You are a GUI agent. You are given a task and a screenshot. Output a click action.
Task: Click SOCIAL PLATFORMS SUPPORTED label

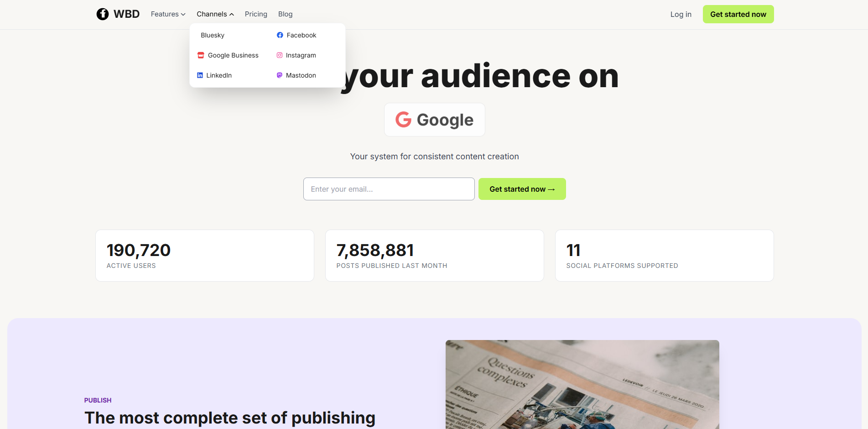(x=622, y=266)
